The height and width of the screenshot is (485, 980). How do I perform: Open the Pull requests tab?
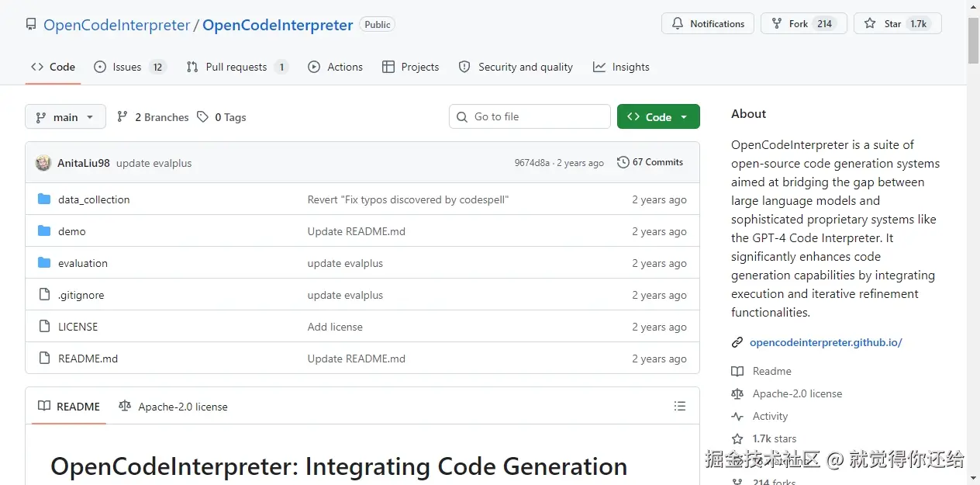coord(236,67)
